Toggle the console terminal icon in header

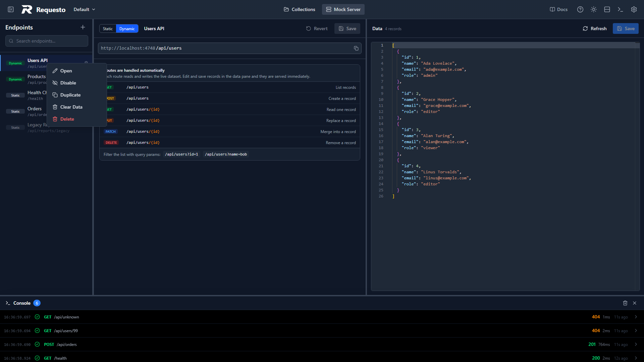click(x=621, y=9)
